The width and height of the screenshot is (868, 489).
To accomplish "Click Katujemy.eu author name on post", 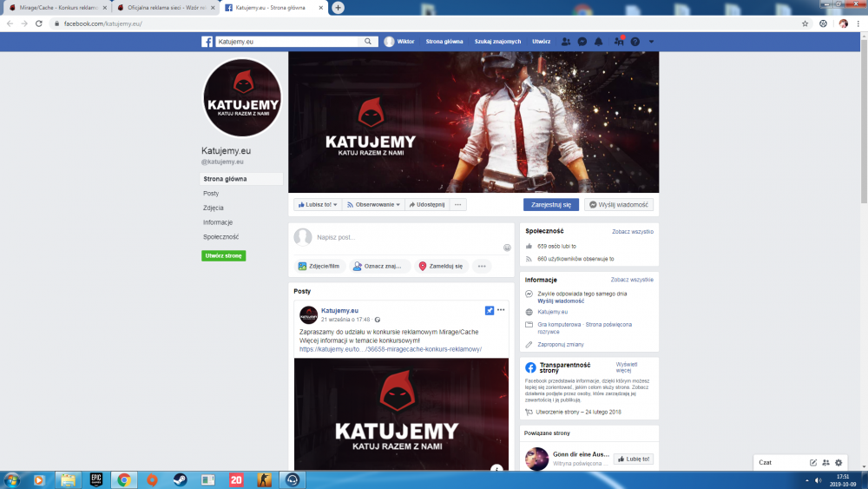I will click(339, 310).
